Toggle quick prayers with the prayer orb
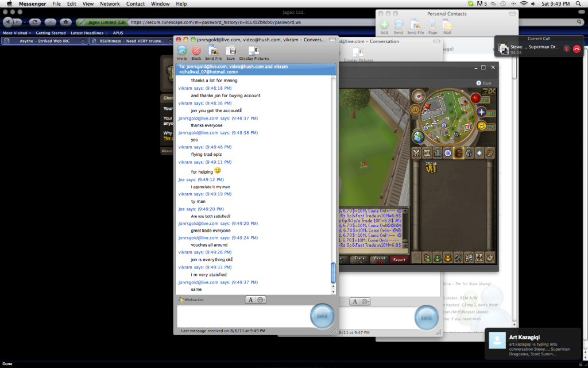This screenshot has height=368, width=588. pyautogui.click(x=482, y=112)
